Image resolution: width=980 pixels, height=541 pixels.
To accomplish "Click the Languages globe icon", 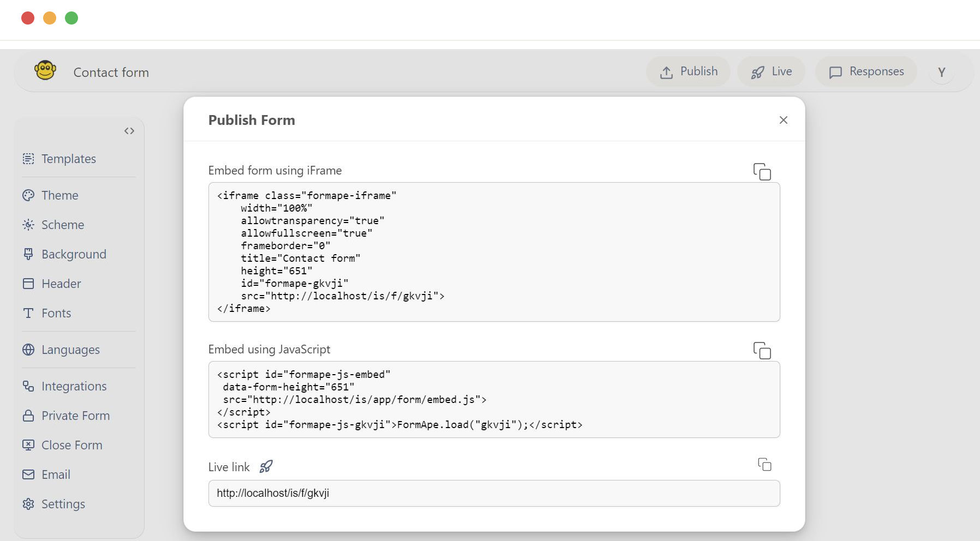I will [28, 350].
